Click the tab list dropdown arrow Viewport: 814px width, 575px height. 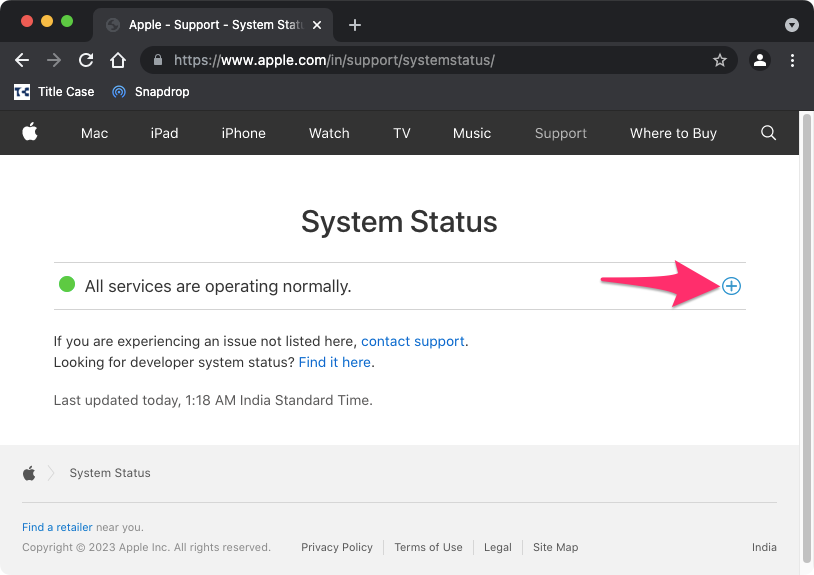[792, 25]
